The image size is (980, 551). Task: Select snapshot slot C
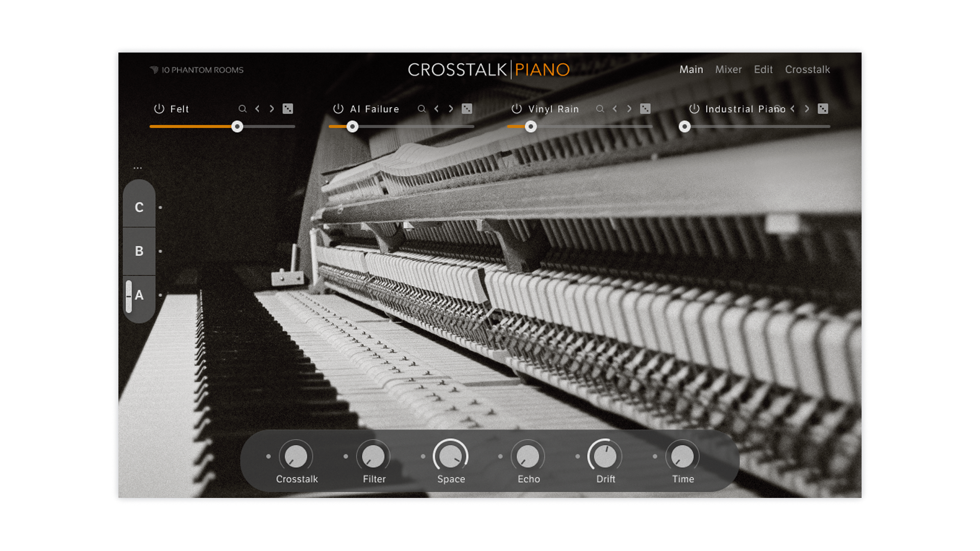[x=139, y=207]
